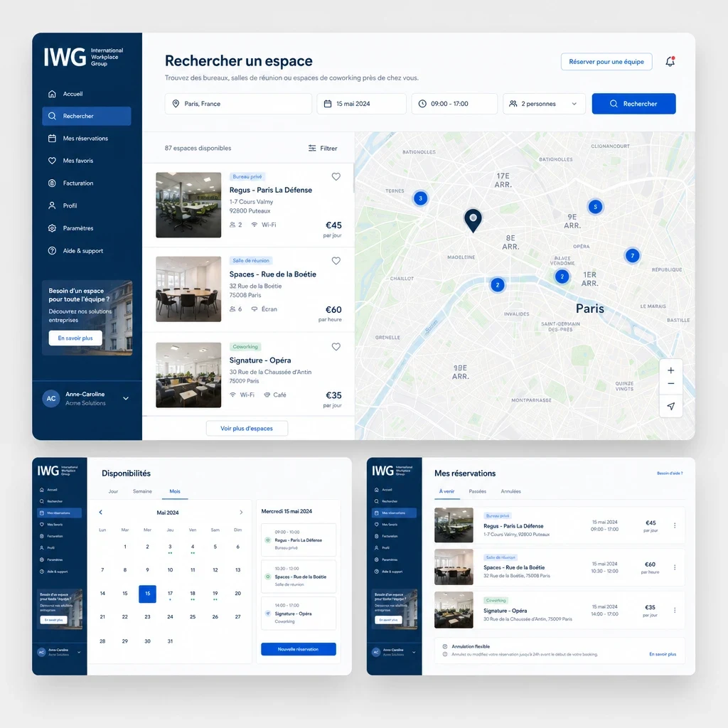The height and width of the screenshot is (728, 728).
Task: Switch to Semaine tab in Disponibilités
Action: pyautogui.click(x=142, y=491)
